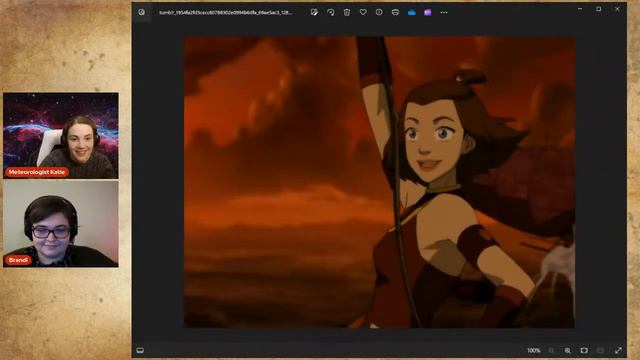Click the zoom to fit icon
640x360 pixels.
(584, 350)
